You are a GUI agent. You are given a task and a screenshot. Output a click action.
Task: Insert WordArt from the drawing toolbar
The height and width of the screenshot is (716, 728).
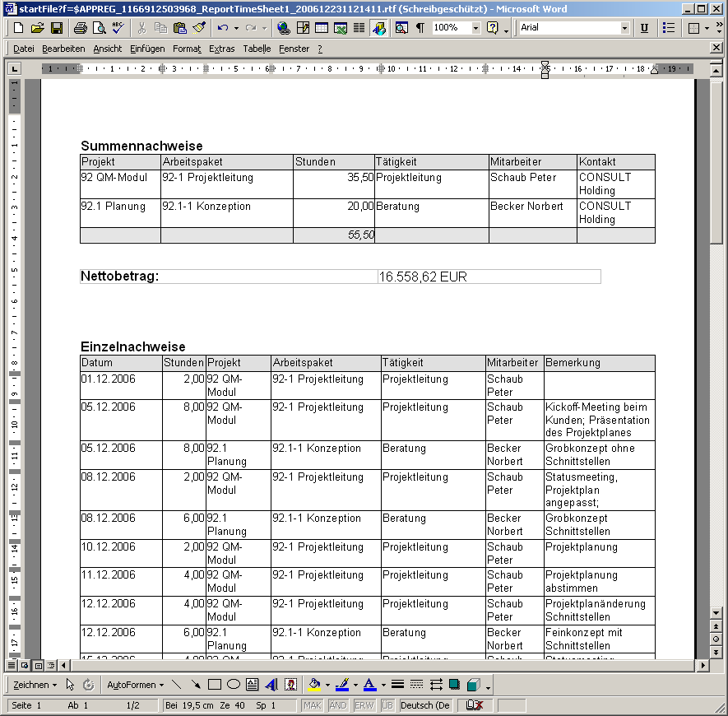[x=271, y=684]
